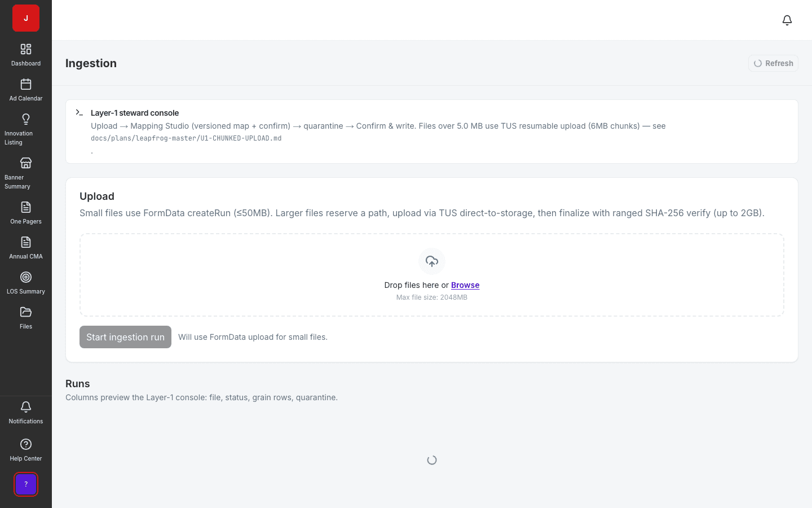Click the Start ingestion run button
The image size is (812, 508).
tap(125, 337)
